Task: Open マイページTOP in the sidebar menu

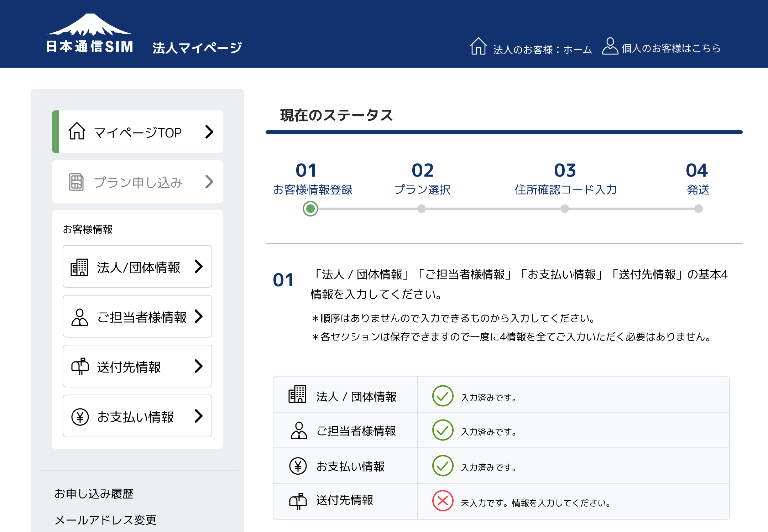Action: (137, 132)
